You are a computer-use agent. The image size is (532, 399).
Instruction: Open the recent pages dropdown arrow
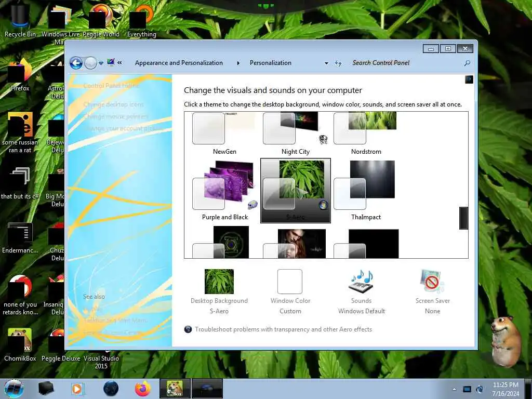point(101,63)
